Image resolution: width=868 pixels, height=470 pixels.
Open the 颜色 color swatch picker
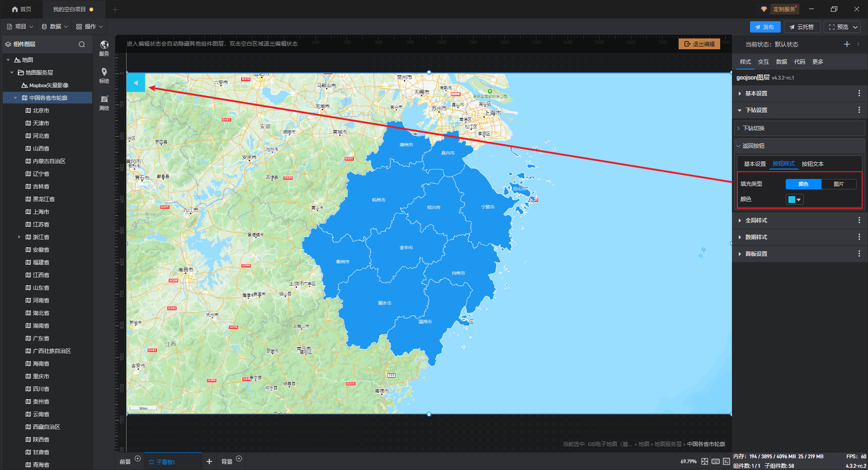tap(794, 199)
